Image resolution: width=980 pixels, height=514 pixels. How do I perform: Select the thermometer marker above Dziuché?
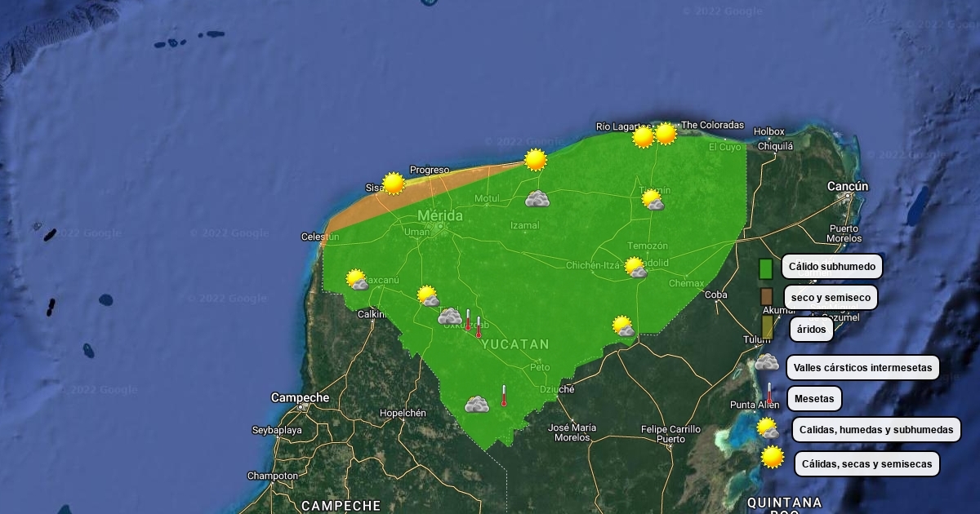[x=504, y=396]
